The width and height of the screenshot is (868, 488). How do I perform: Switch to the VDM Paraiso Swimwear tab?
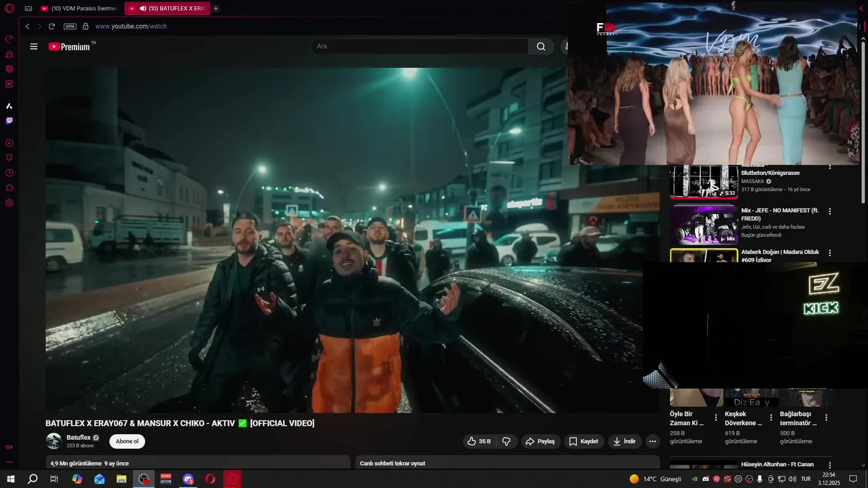click(78, 8)
